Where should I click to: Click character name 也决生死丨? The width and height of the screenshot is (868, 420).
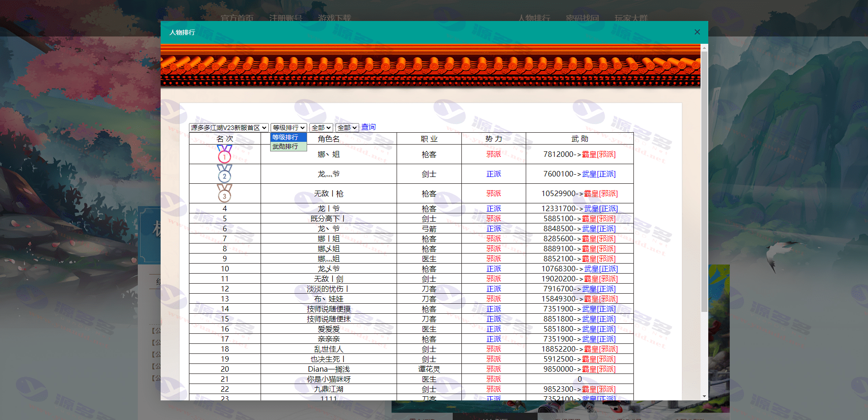328,359
